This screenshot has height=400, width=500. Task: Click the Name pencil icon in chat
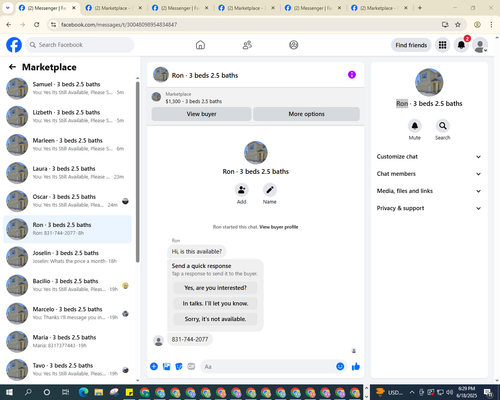point(270,190)
